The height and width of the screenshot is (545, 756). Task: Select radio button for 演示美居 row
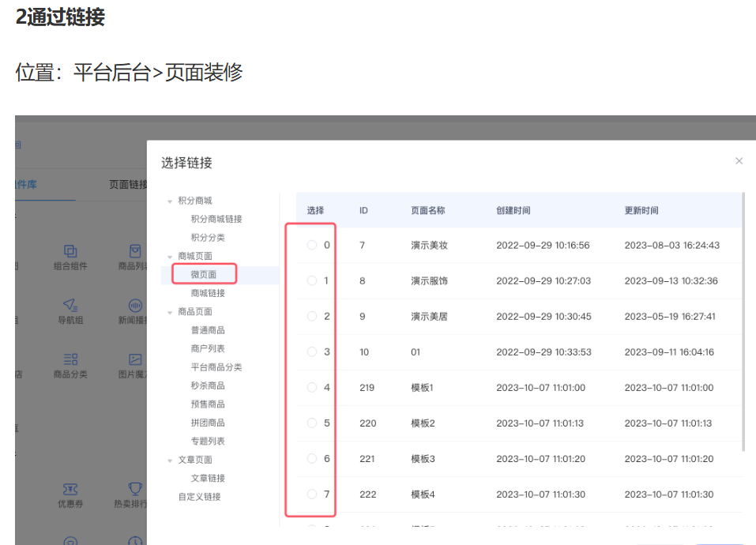[x=312, y=316]
